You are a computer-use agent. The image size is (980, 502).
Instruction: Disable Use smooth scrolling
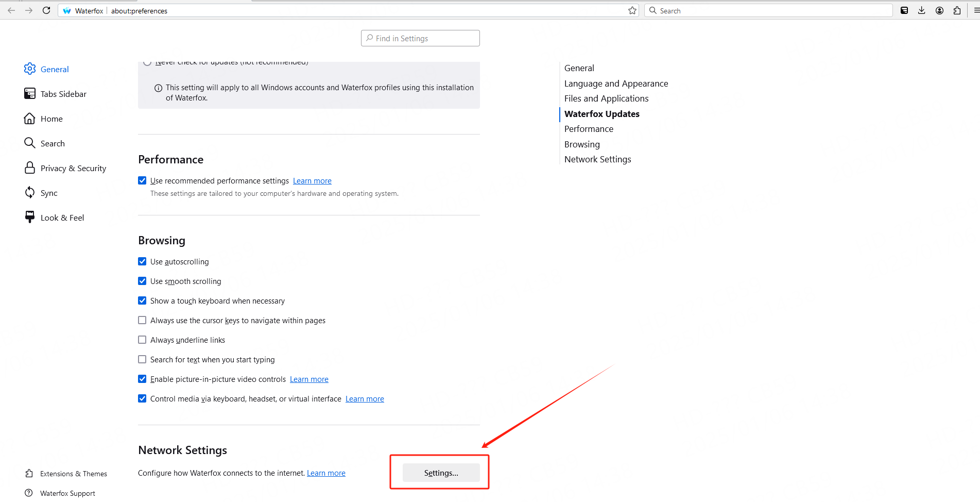coord(142,281)
